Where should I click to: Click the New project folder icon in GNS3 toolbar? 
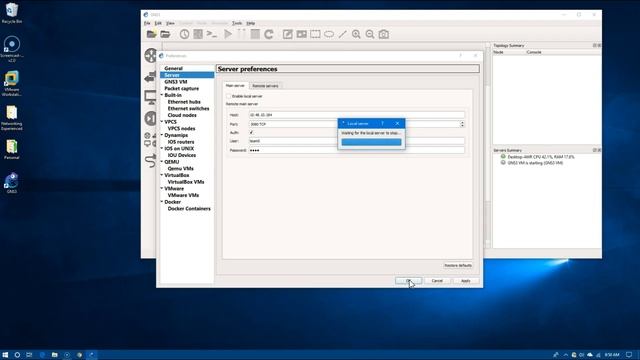[151, 34]
